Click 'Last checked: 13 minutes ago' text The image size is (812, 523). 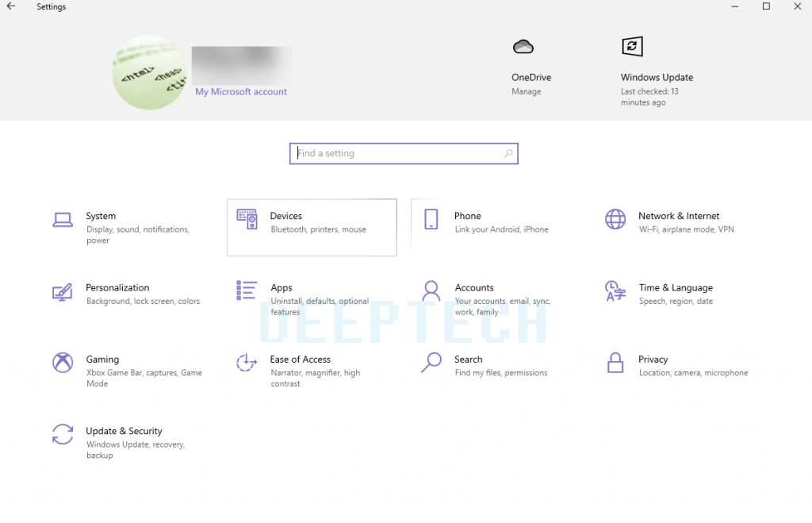click(650, 97)
